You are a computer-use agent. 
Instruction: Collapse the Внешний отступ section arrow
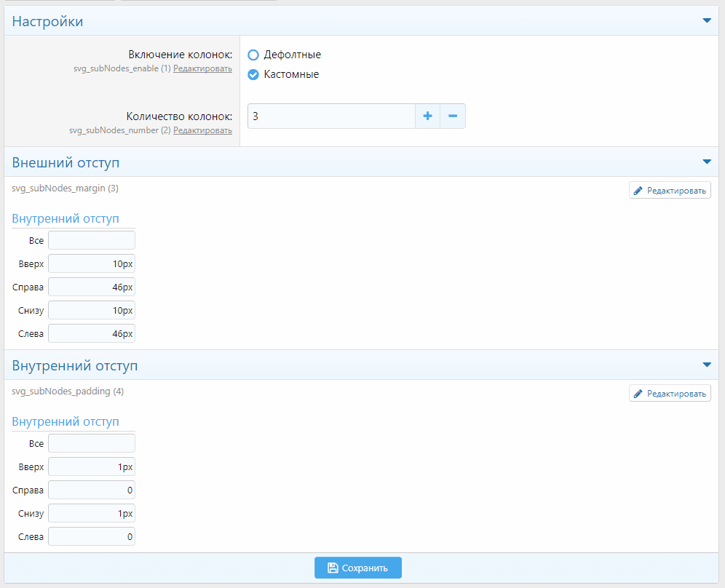click(x=706, y=162)
